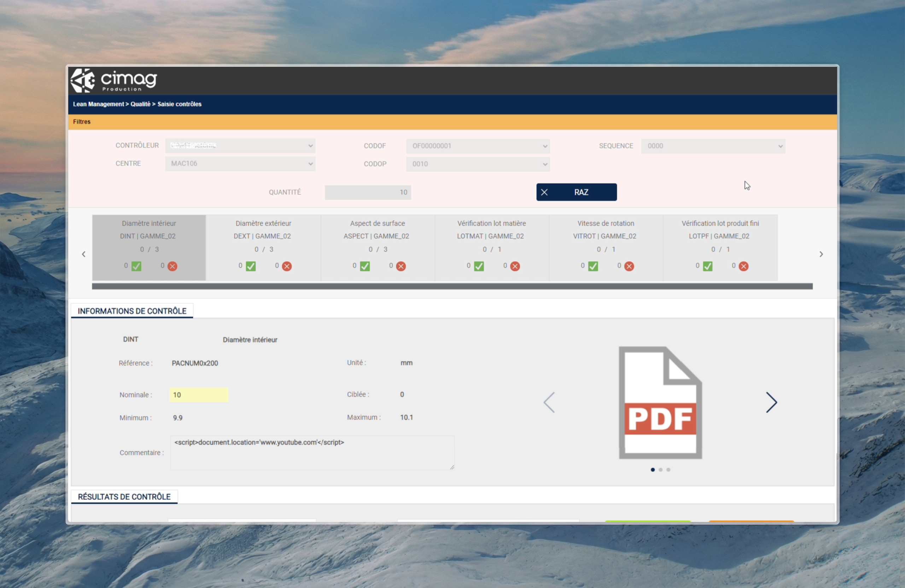This screenshot has height=588, width=905.
Task: Open the SEQUENCE 0000 dropdown
Action: pos(713,146)
